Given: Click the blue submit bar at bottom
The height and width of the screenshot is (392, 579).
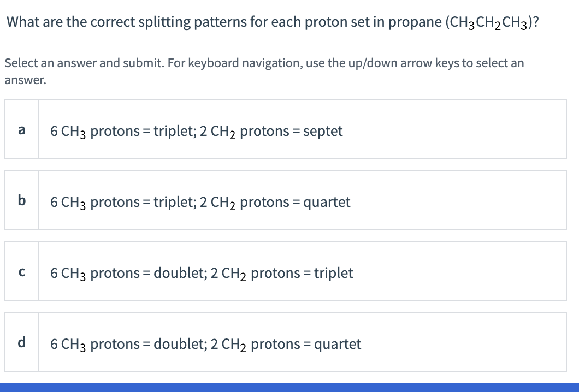Looking at the screenshot, I should pyautogui.click(x=289, y=387).
